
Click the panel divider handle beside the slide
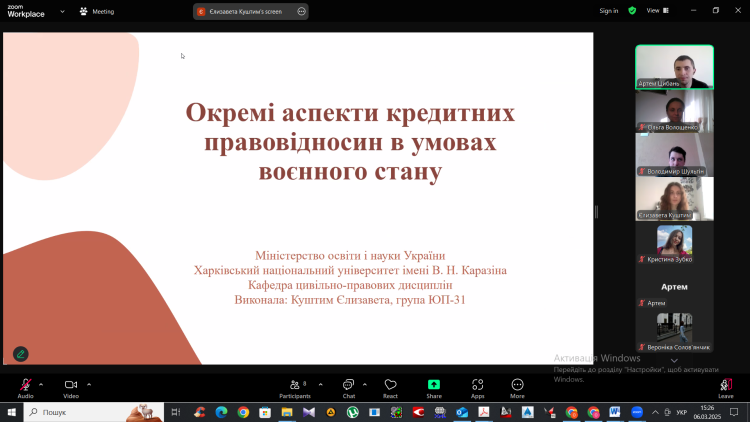596,211
